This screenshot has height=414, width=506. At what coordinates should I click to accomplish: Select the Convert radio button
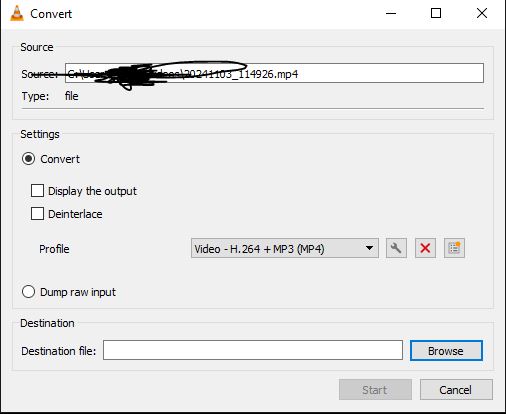(x=28, y=159)
